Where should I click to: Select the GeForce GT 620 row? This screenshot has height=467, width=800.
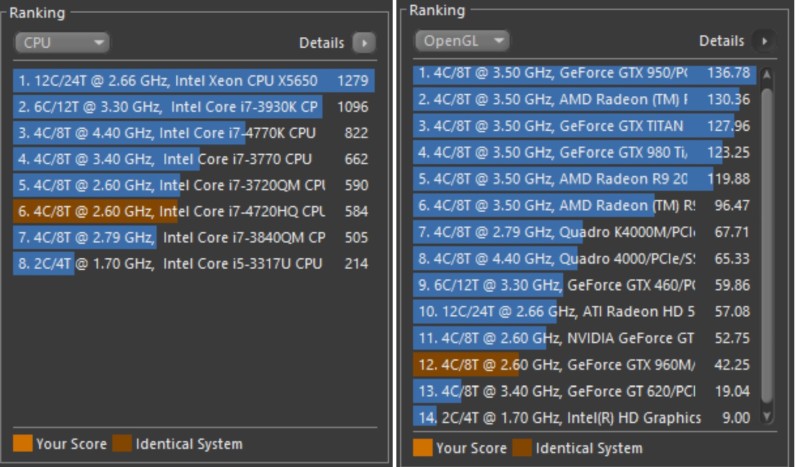pyautogui.click(x=585, y=391)
